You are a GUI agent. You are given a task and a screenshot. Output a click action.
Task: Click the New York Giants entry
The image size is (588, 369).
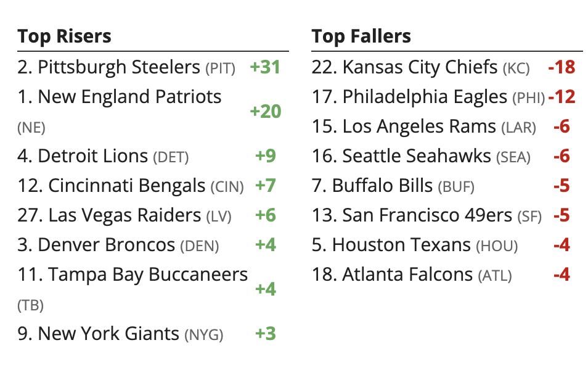click(108, 334)
